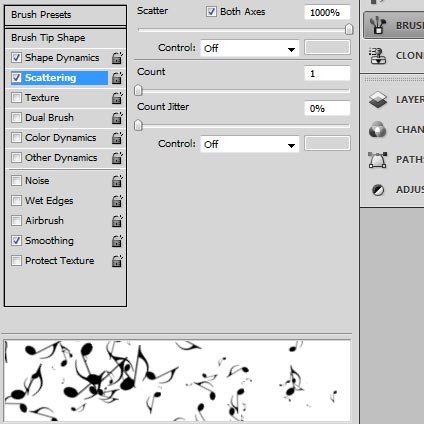Click lock icon beside Other Dynamics

tap(117, 158)
